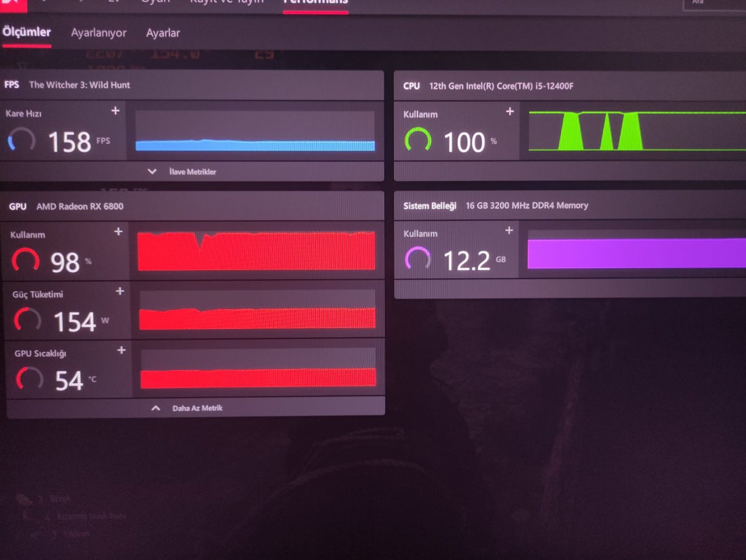Click the plus icon beside CPU Kullanım
746x560 pixels.
point(510,111)
